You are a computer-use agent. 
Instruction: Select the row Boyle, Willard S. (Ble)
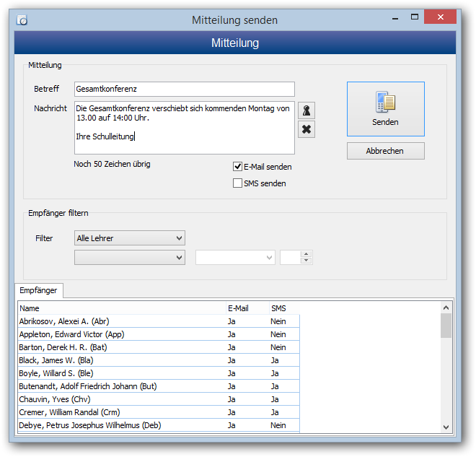pos(159,373)
